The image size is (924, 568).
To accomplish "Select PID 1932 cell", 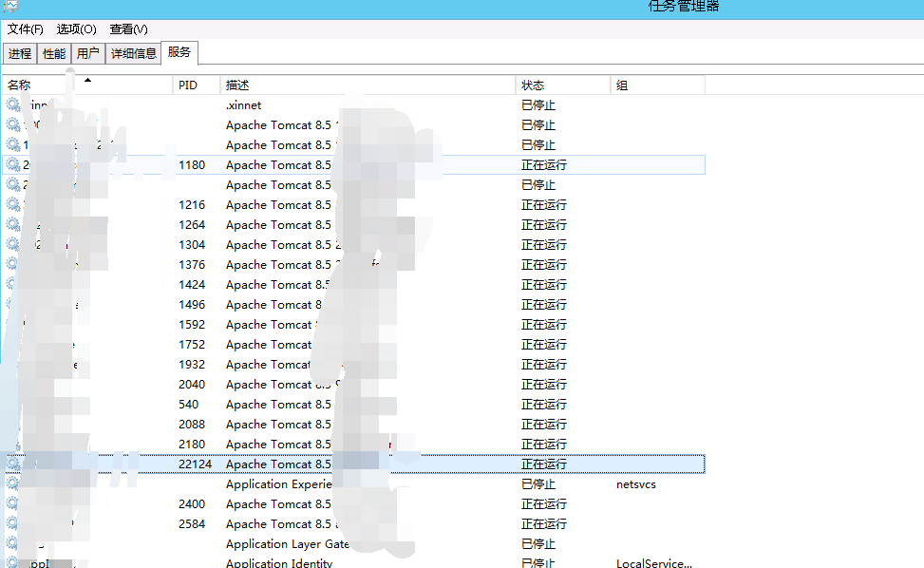I will point(192,365).
